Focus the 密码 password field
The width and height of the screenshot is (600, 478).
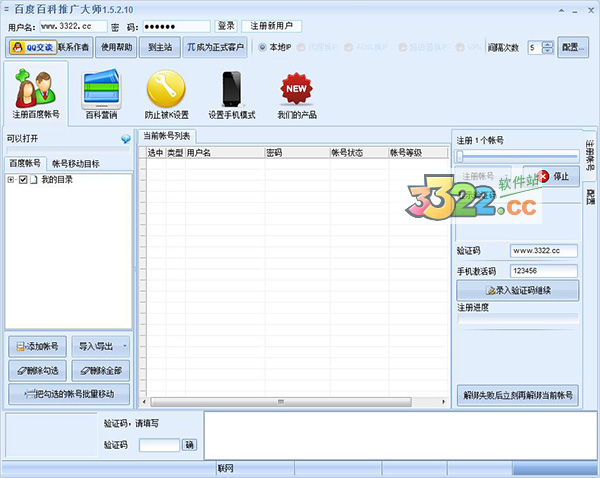click(176, 26)
